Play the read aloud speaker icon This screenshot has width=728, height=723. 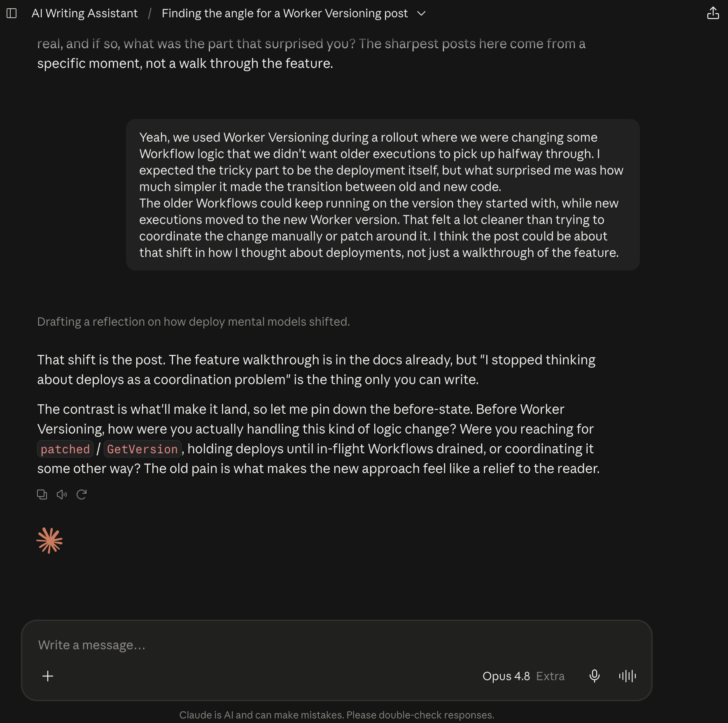[62, 494]
